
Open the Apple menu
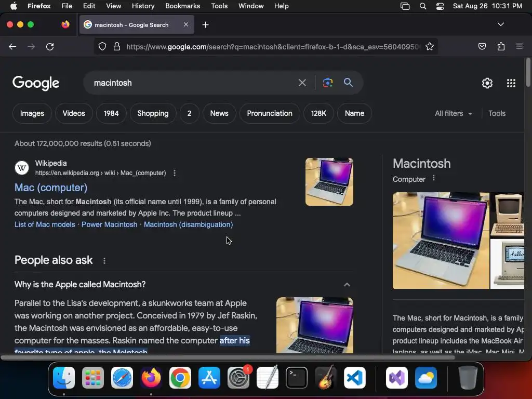click(x=13, y=6)
